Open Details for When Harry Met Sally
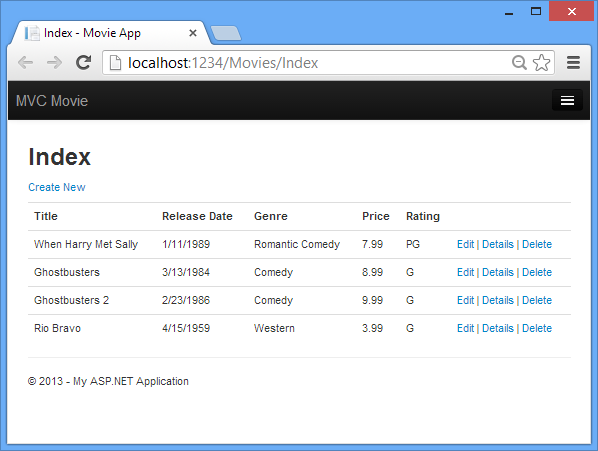 click(x=498, y=244)
